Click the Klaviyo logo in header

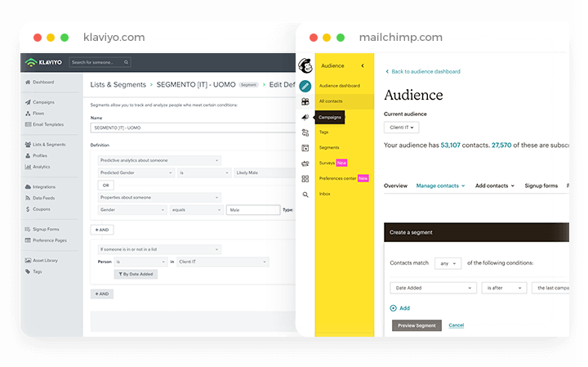(43, 62)
